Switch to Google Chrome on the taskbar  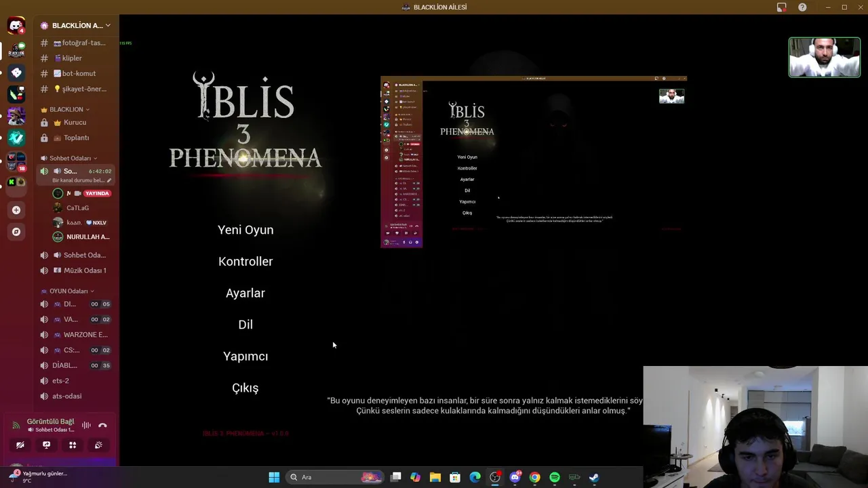coord(535,477)
